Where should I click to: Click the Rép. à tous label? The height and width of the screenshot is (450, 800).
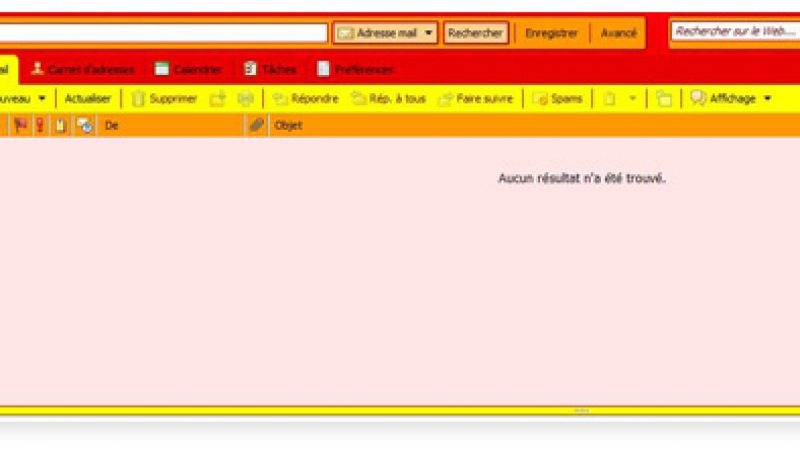[x=397, y=98]
